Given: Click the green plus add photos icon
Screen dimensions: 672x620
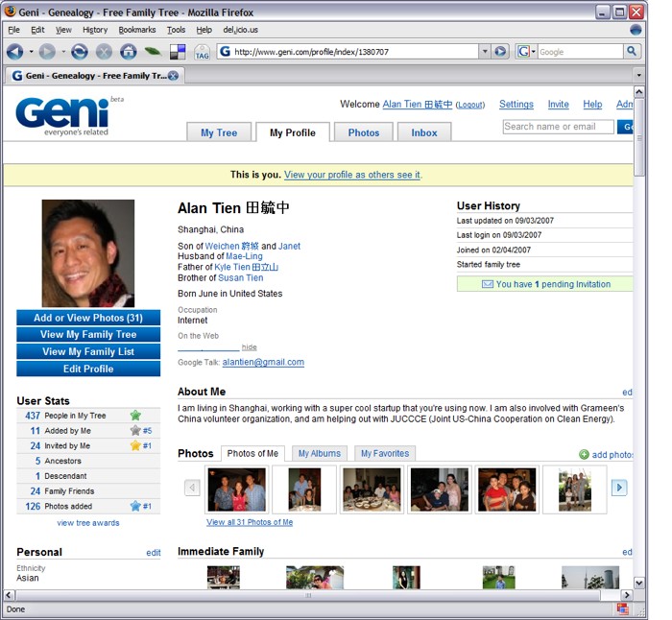Looking at the screenshot, I should pyautogui.click(x=584, y=454).
